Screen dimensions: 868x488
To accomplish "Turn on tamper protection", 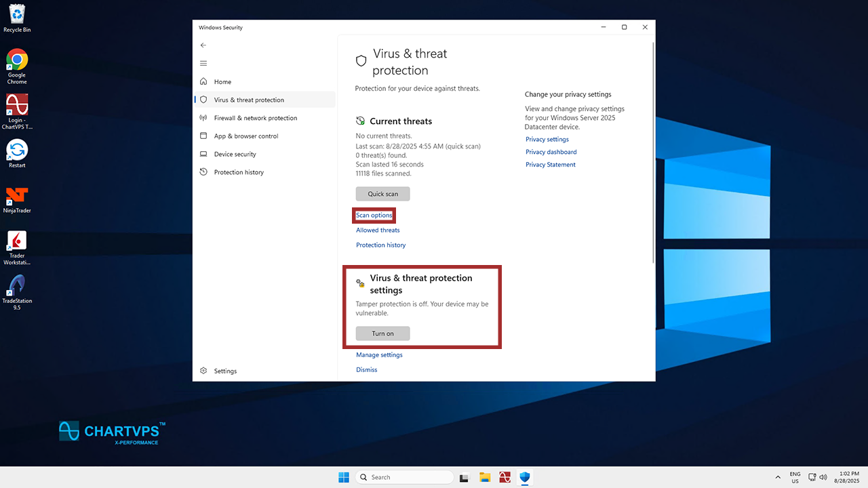I will pyautogui.click(x=382, y=333).
